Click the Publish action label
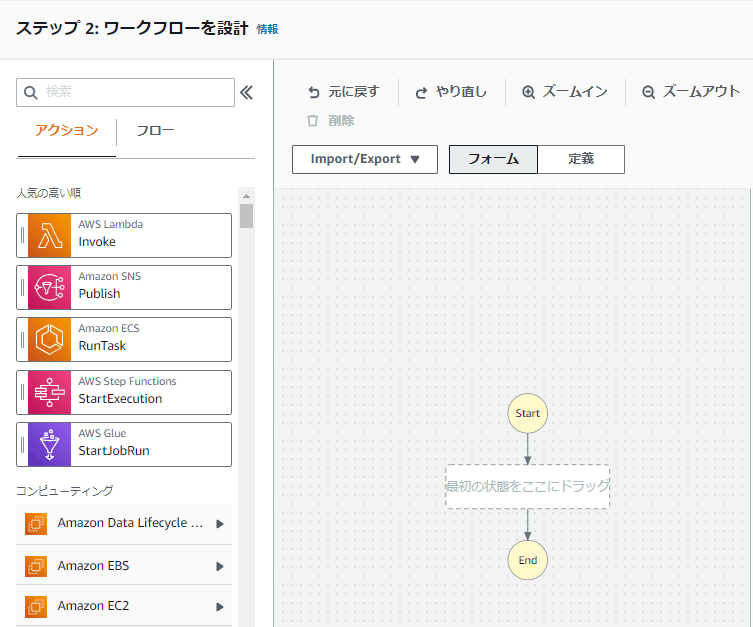This screenshot has height=627, width=753. coord(99,294)
